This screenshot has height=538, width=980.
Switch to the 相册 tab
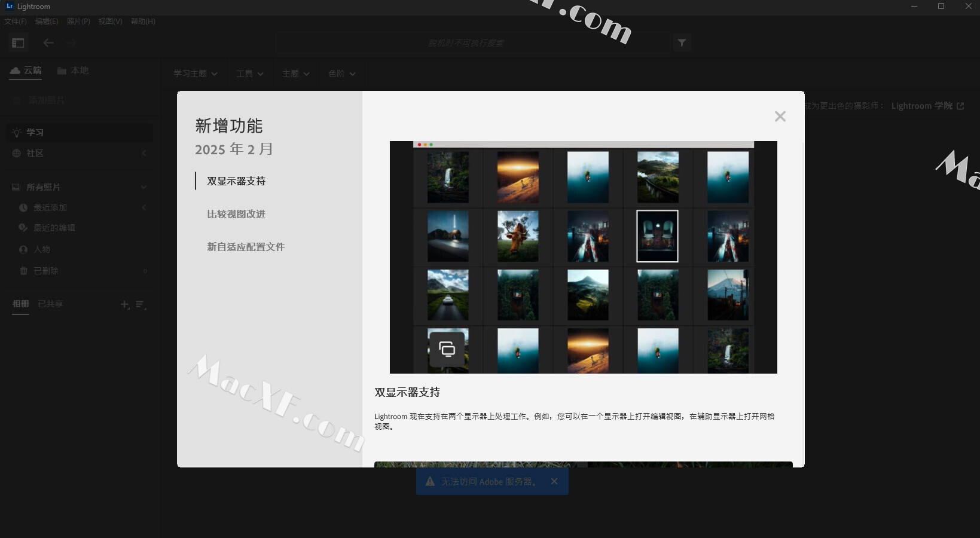21,304
